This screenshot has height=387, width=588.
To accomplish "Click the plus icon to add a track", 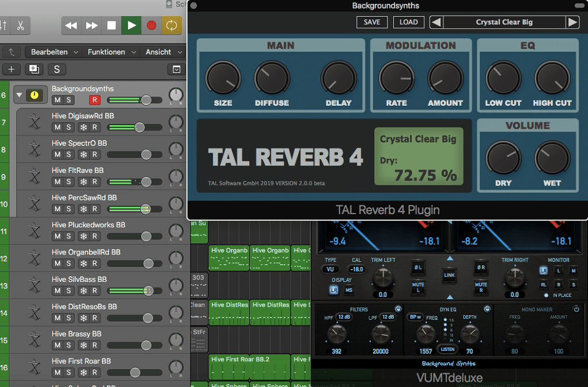I will tap(11, 69).
